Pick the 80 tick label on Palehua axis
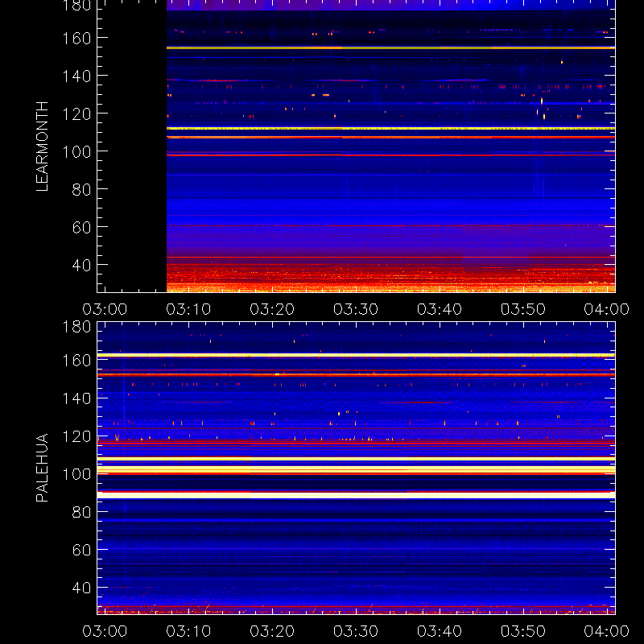The height and width of the screenshot is (644, 644). (x=82, y=512)
